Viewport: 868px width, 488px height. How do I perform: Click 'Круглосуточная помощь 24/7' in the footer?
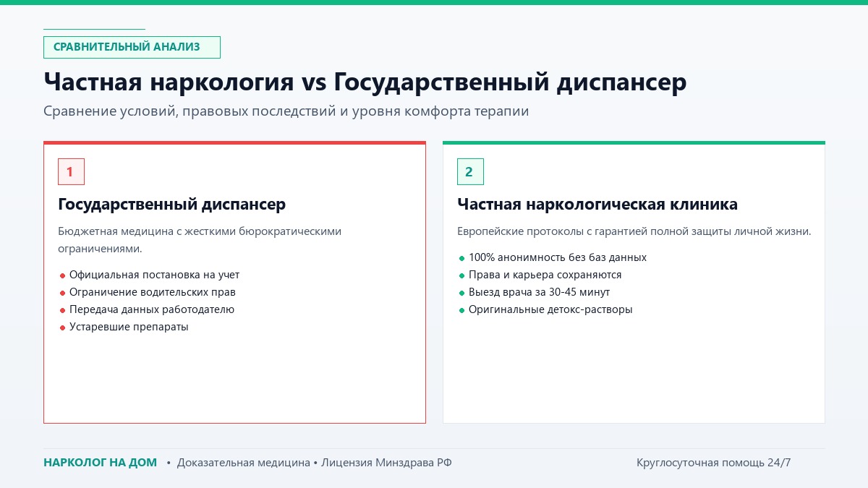pos(714,463)
